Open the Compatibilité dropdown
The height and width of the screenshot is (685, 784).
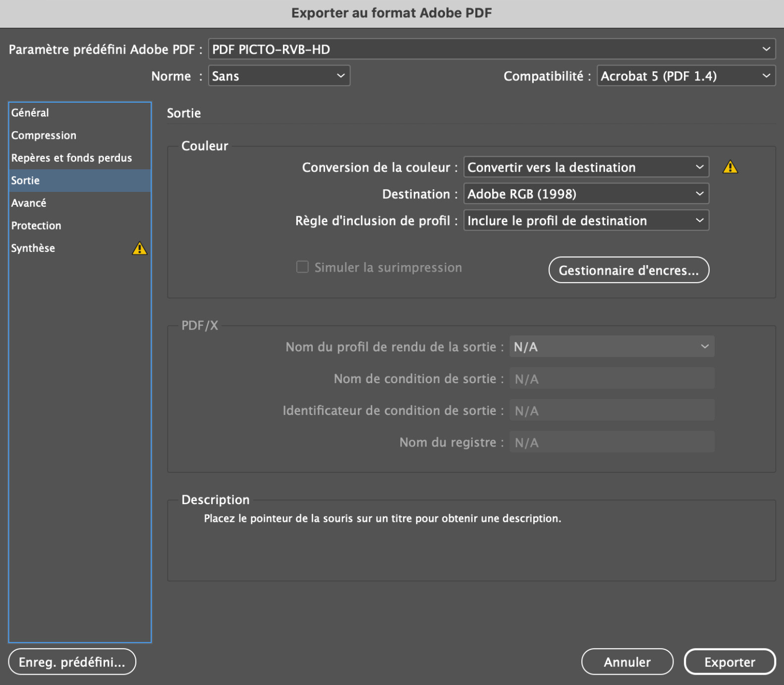tap(685, 76)
